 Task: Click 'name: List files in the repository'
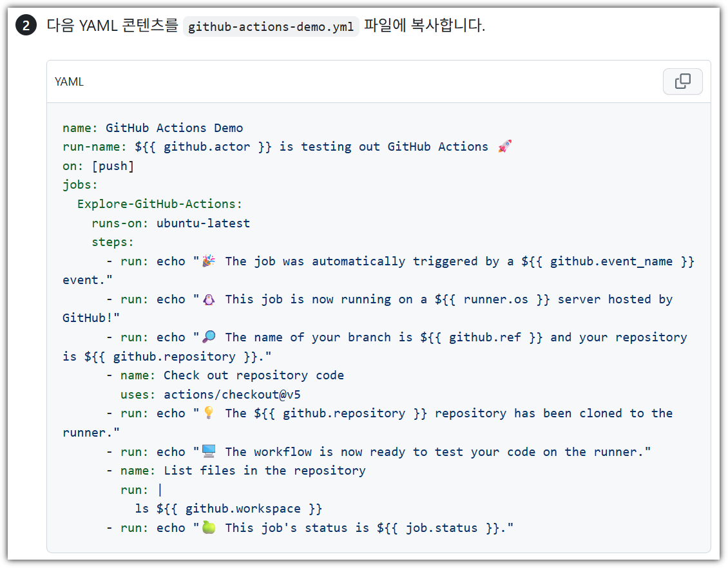(x=236, y=471)
